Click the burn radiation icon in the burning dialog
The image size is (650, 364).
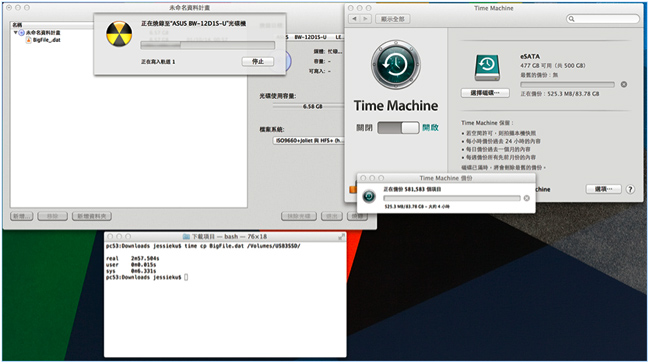(119, 34)
